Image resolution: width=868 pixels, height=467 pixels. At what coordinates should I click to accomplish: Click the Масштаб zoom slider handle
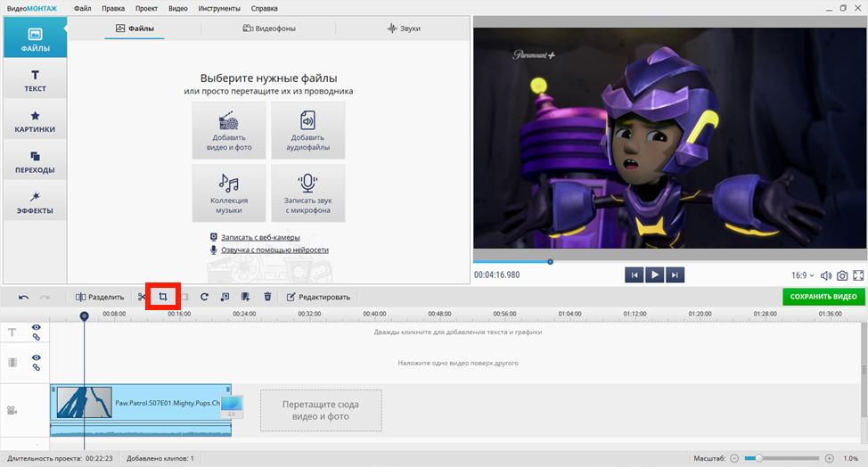(759, 458)
